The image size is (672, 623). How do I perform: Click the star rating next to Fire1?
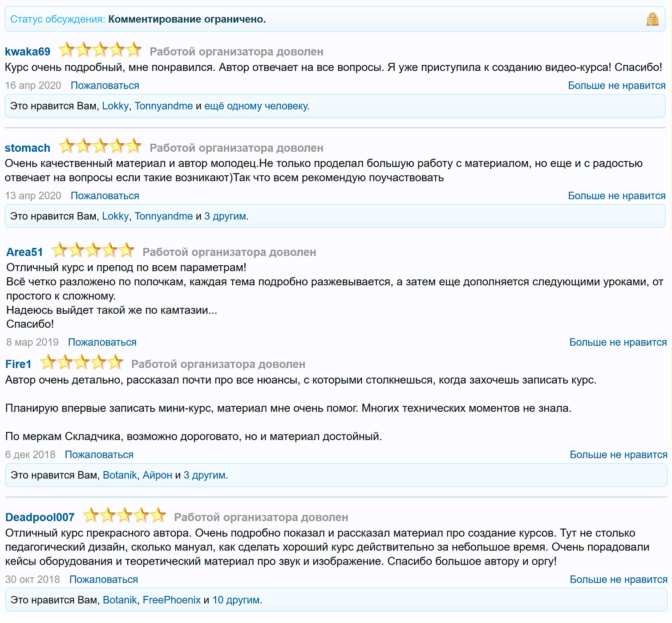pos(82,363)
